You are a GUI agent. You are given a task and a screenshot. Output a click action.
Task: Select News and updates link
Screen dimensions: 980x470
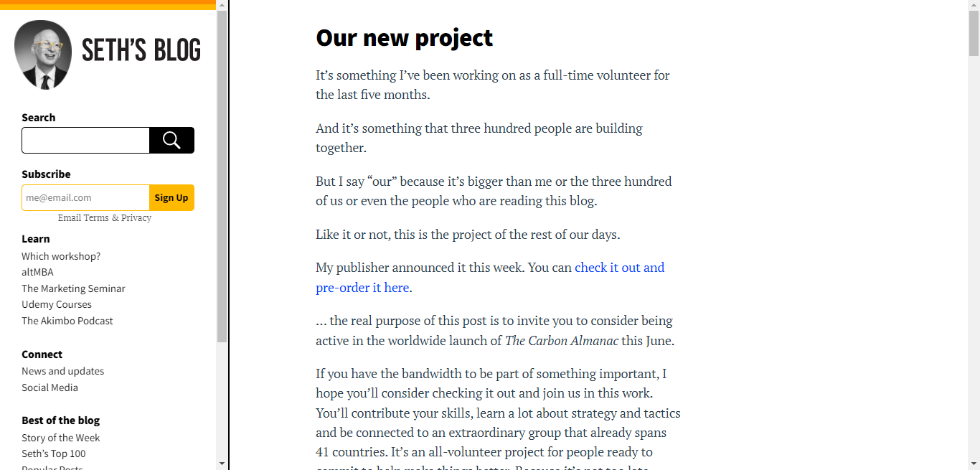[x=62, y=371]
